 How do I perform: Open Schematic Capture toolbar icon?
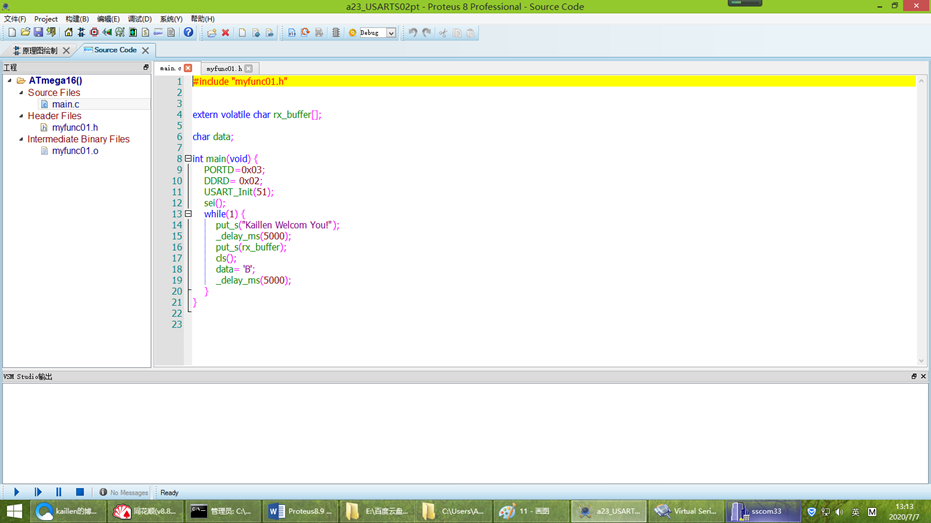[x=81, y=33]
